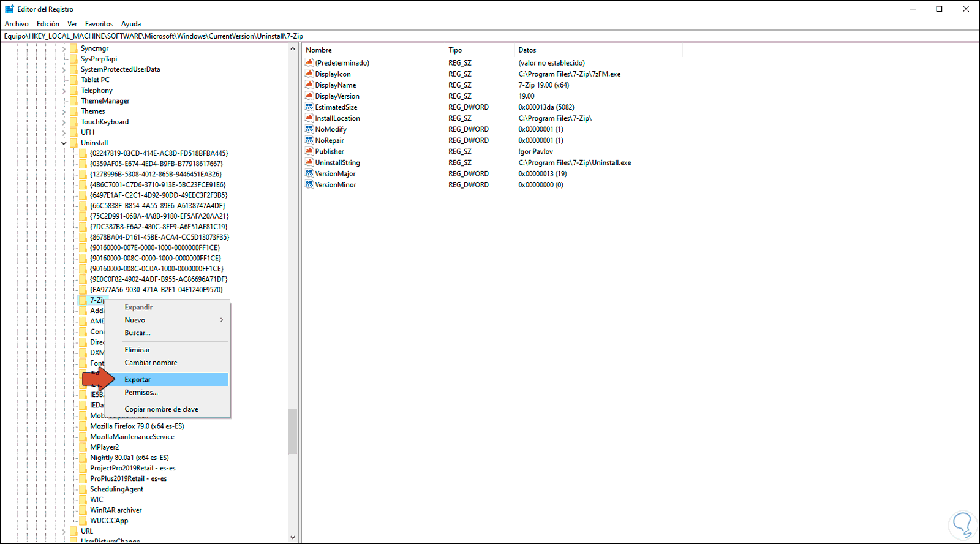Select the ProPlus2019Retail - es-es key

(x=128, y=478)
